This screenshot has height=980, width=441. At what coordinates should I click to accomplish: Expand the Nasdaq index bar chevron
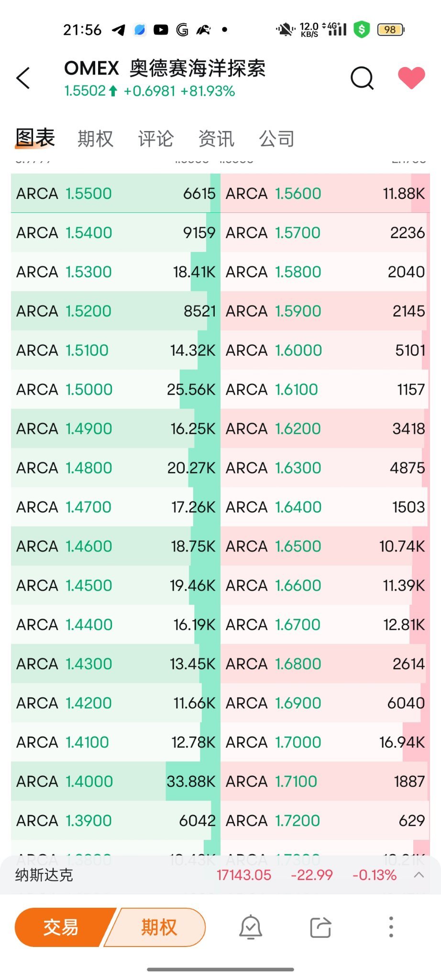pyautogui.click(x=419, y=875)
